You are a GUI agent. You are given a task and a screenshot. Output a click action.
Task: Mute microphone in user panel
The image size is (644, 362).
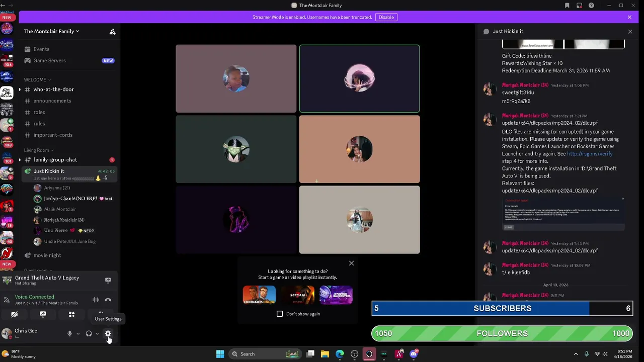[x=69, y=333]
